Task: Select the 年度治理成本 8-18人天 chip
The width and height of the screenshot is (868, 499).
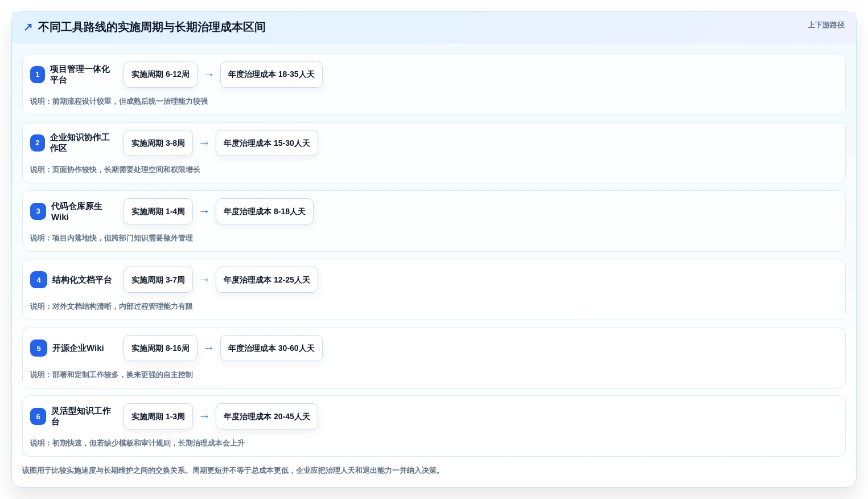Action: (265, 211)
